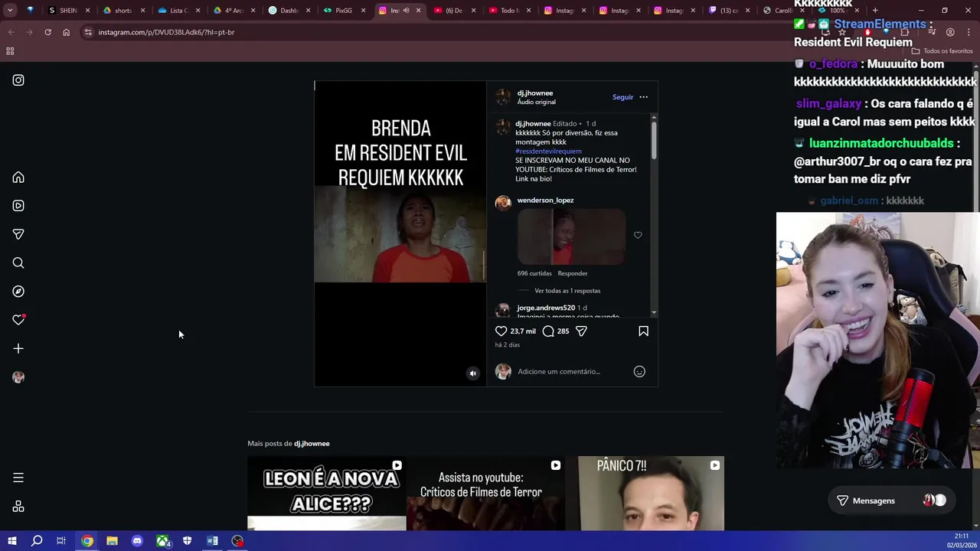The height and width of the screenshot is (551, 980).
Task: Share the post using share icon
Action: pos(581,331)
